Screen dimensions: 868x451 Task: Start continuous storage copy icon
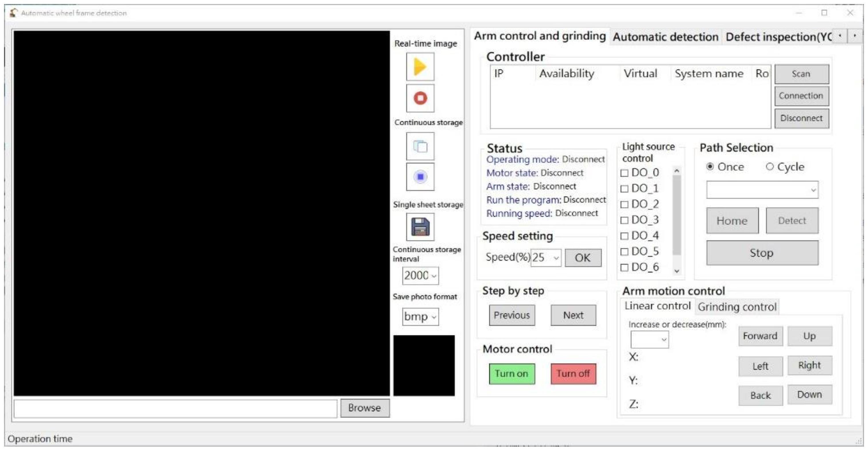pos(420,146)
